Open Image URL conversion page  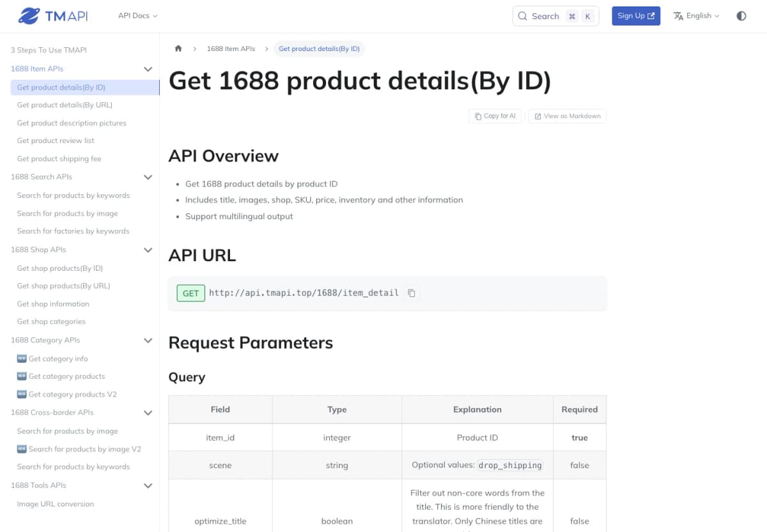pyautogui.click(x=55, y=504)
